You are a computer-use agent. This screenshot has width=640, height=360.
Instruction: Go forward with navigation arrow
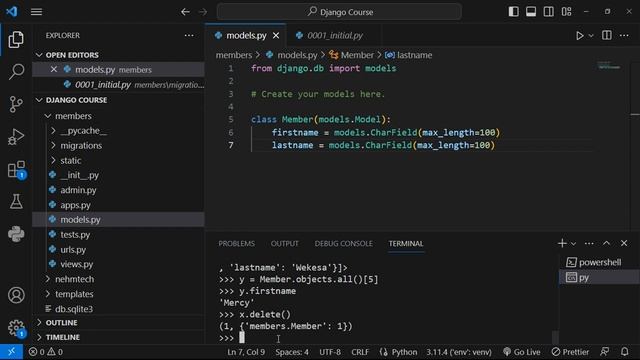(x=203, y=12)
